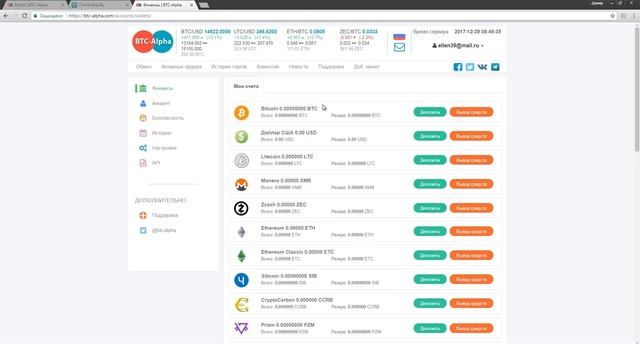The height and width of the screenshot is (360, 640).
Task: Click the browser address bar URL
Action: click(x=110, y=16)
